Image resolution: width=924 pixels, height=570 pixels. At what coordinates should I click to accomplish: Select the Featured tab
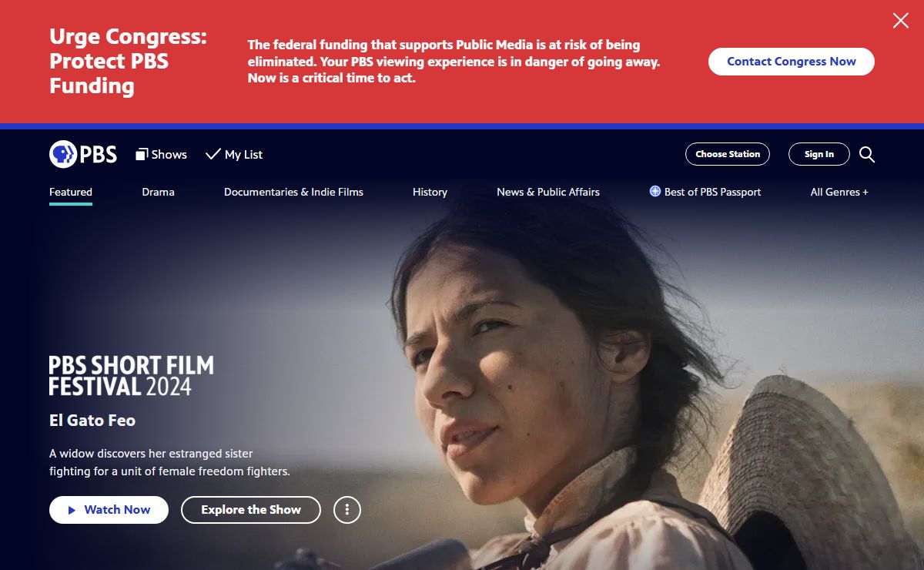[71, 192]
